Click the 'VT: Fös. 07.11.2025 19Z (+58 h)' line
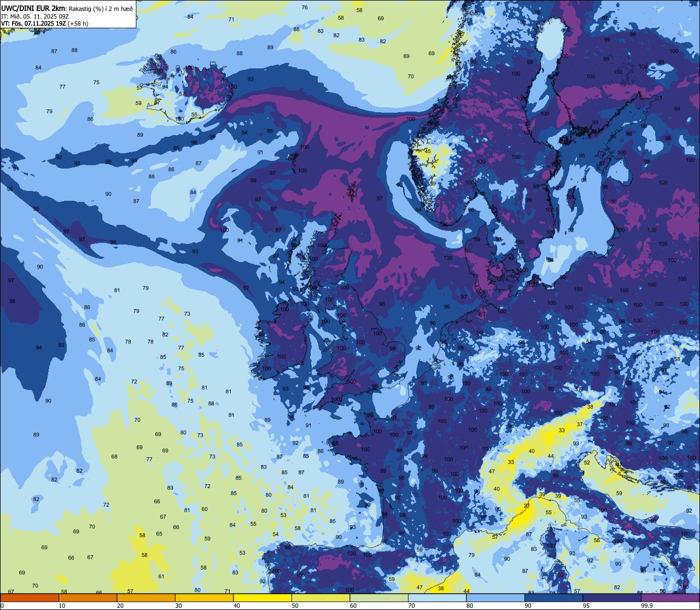700x610 pixels. (45, 24)
